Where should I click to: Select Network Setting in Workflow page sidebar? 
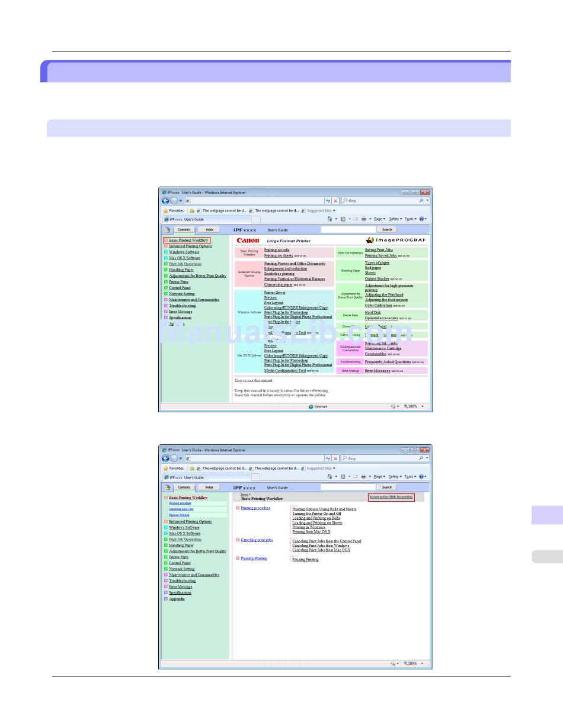tap(181, 569)
